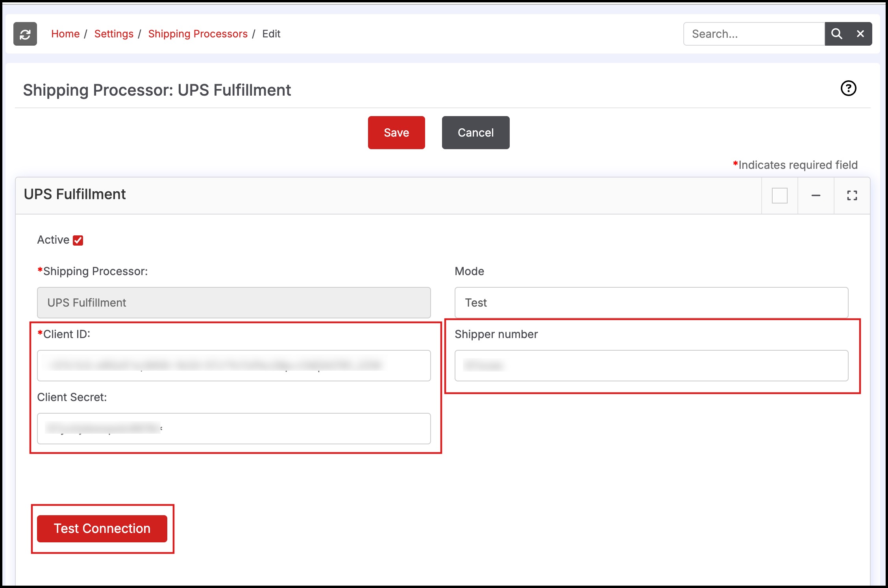Click the search magnifier icon

pyautogui.click(x=836, y=34)
